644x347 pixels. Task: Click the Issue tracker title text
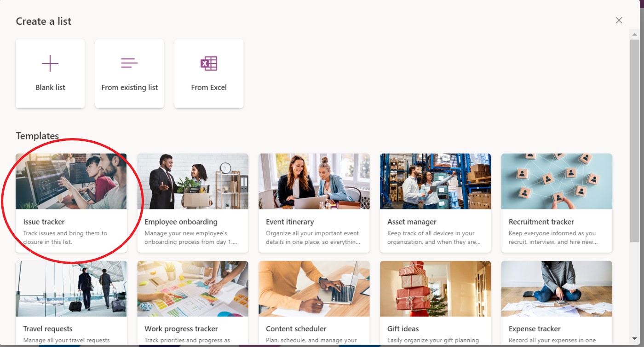point(44,222)
